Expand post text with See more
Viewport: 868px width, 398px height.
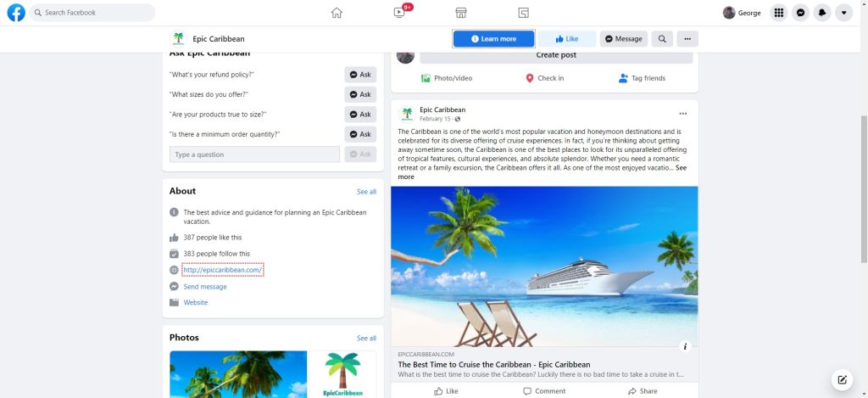click(542, 171)
